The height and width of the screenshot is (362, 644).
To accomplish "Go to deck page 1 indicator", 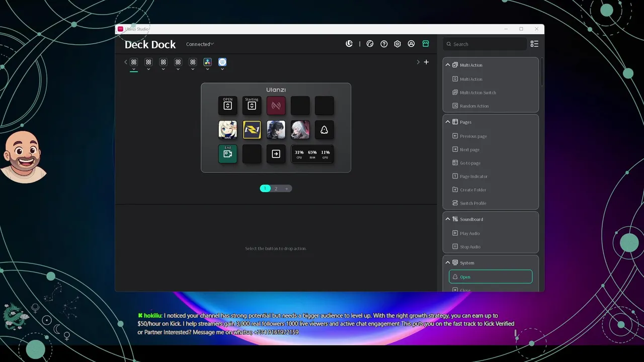I will tap(265, 189).
